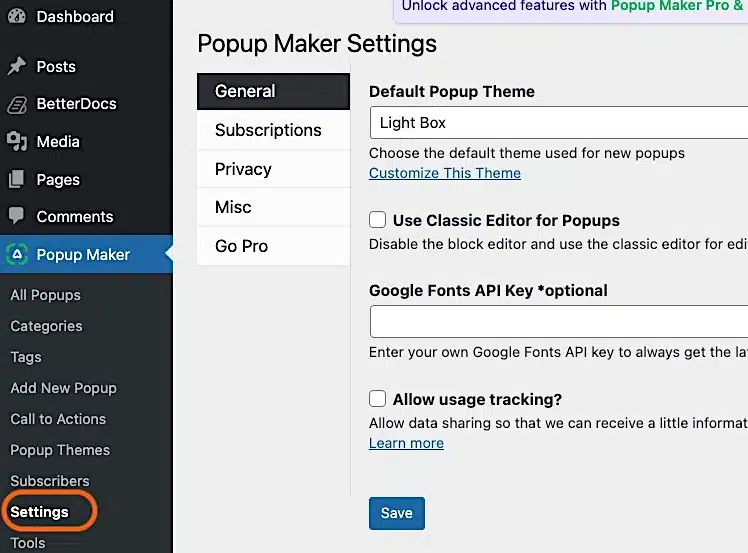Focus the Google Fonts API Key field
Screen dimensions: 748x553
pyautogui.click(x=559, y=322)
